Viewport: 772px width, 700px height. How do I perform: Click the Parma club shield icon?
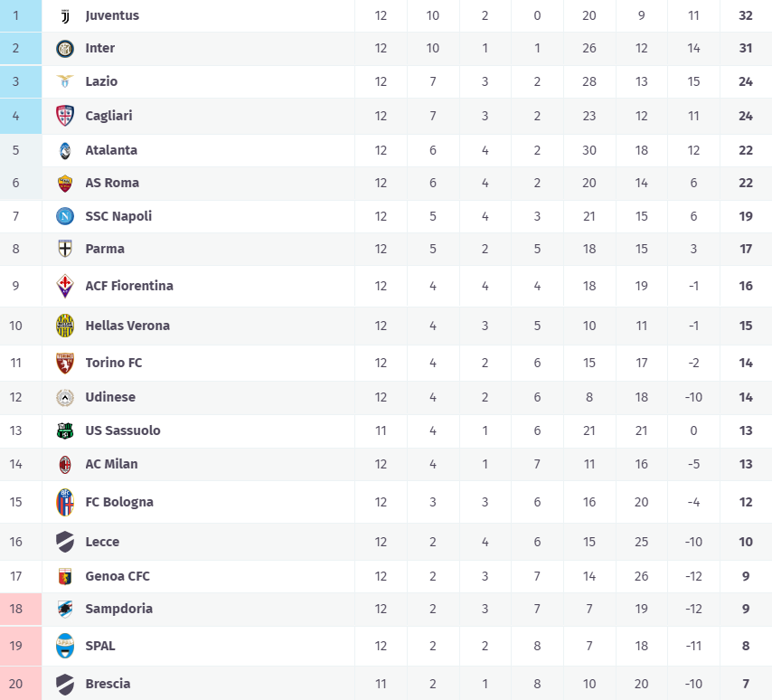coord(64,249)
